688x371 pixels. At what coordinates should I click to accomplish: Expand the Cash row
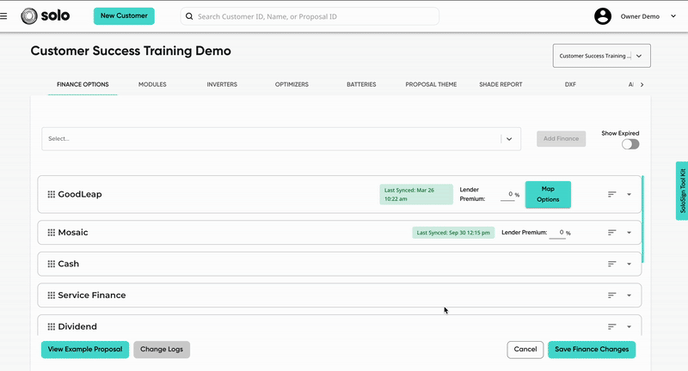(x=629, y=264)
